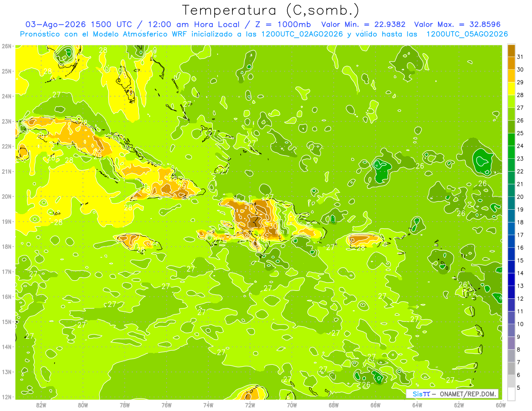The height and width of the screenshot is (411, 532).
Task: Click the '14' label on color scale
Action: [x=520, y=273]
